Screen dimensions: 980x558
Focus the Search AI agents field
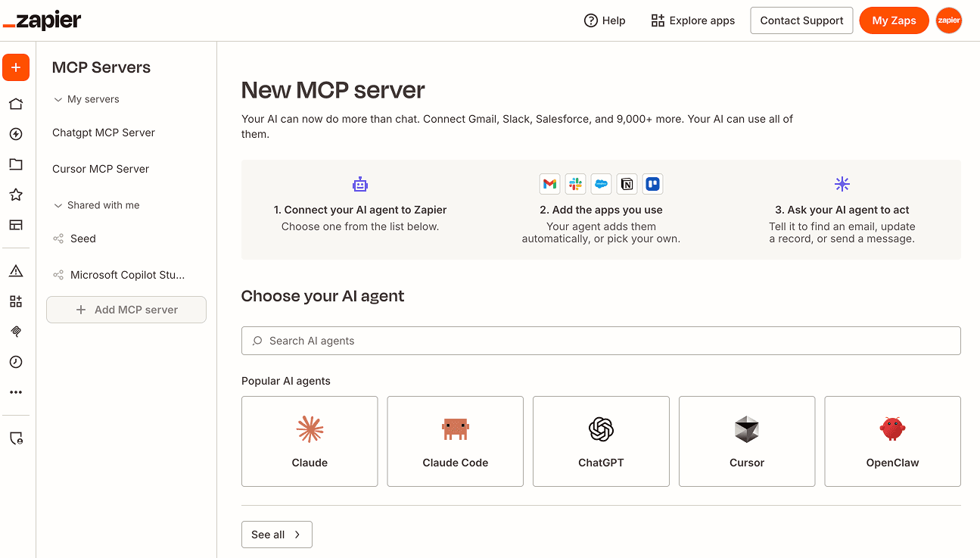pos(601,341)
